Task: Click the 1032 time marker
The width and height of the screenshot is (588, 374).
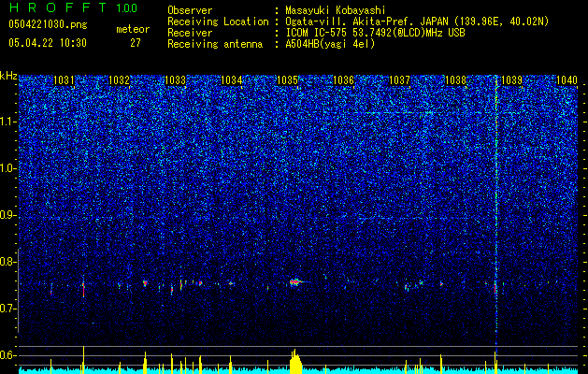Action: (x=119, y=80)
